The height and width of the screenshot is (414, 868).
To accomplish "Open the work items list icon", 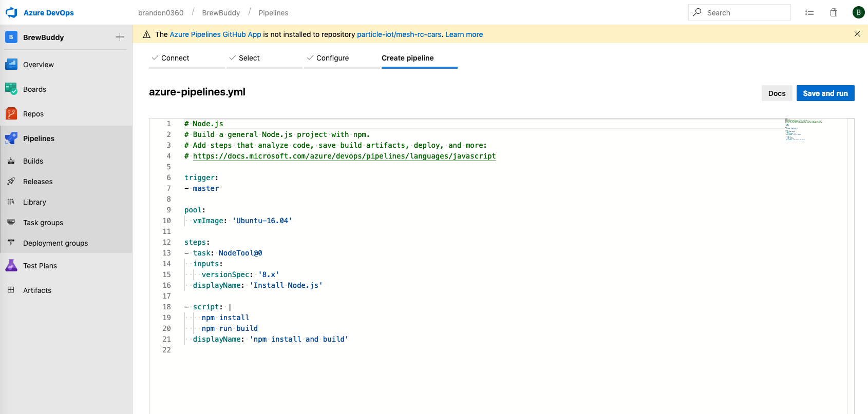I will tap(809, 12).
